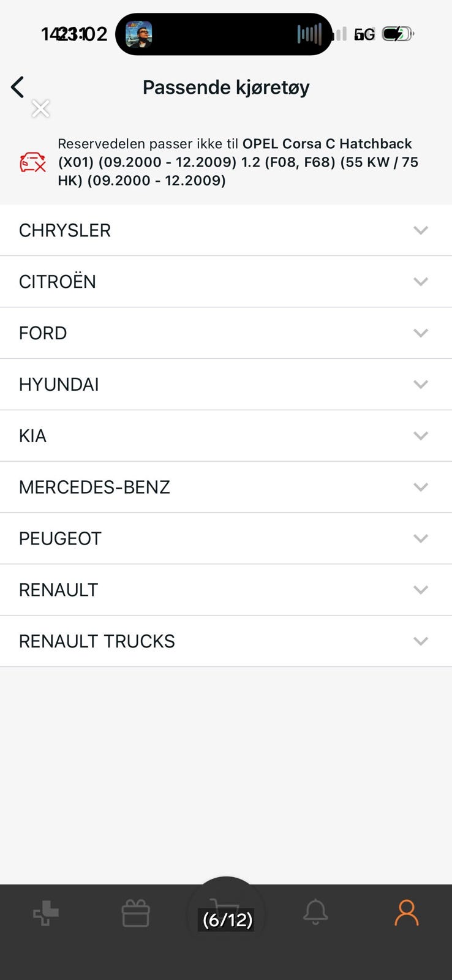Expand the CITROËN chevron

[420, 282]
